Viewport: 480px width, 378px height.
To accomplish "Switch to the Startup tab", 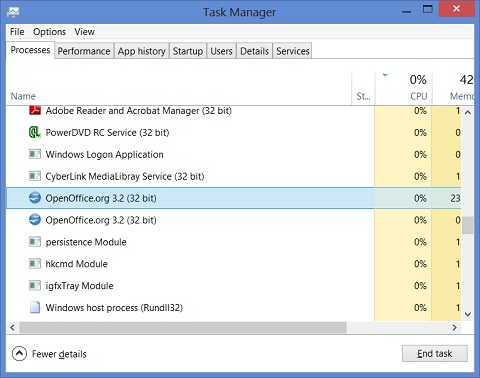I will 188,51.
